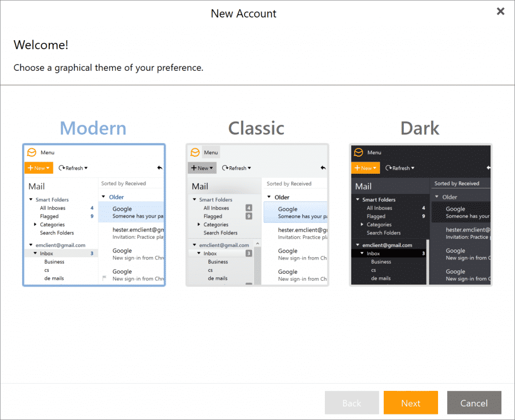Click the Refresh icon in Dark preview

click(389, 168)
